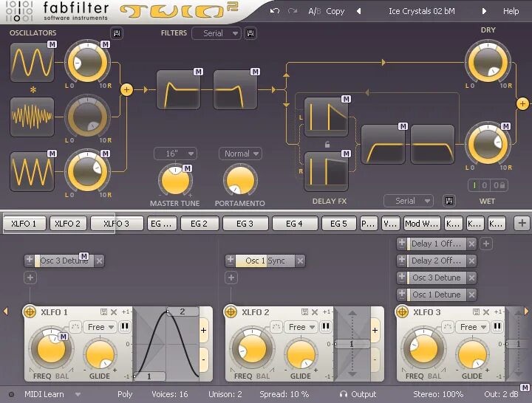Click the Unison: 2 setting
Viewport: 532px width, 403px height.
point(225,395)
